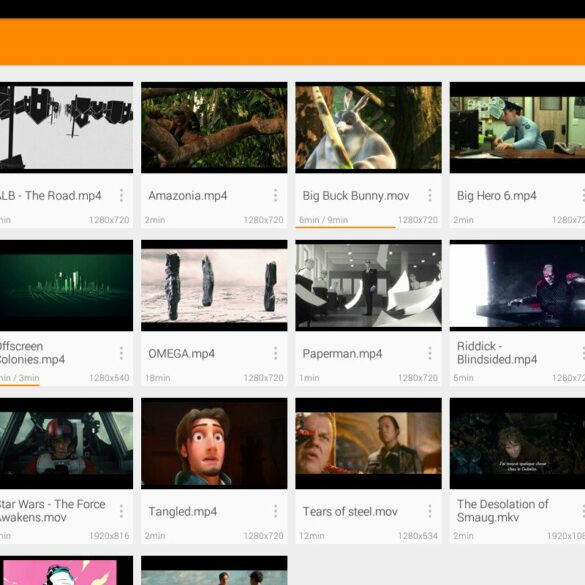Open options menu for ALB - The Road.mp4
The height and width of the screenshot is (585, 585).
121,195
